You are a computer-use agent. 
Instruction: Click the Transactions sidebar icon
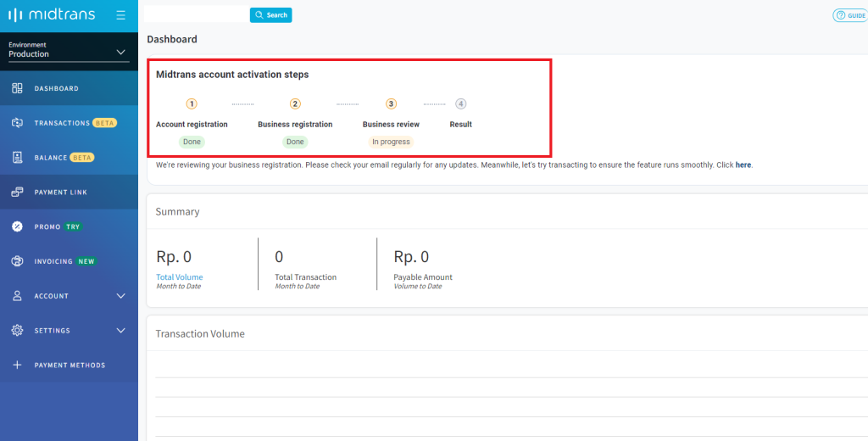(x=17, y=123)
